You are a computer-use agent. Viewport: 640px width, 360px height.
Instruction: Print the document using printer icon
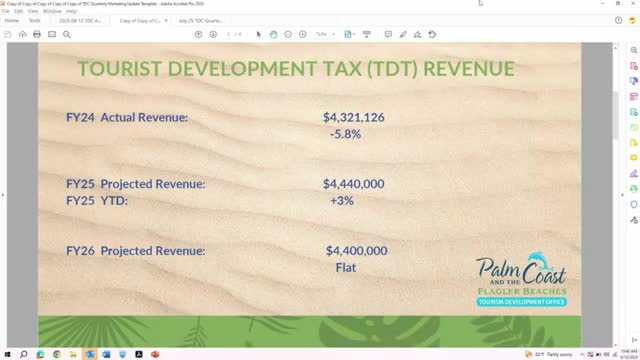click(37, 35)
